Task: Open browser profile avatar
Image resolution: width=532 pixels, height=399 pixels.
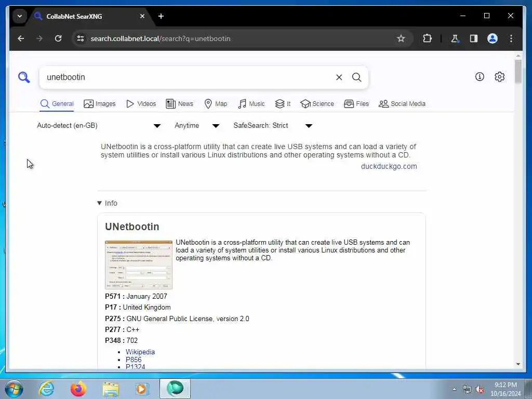Action: pos(493,38)
